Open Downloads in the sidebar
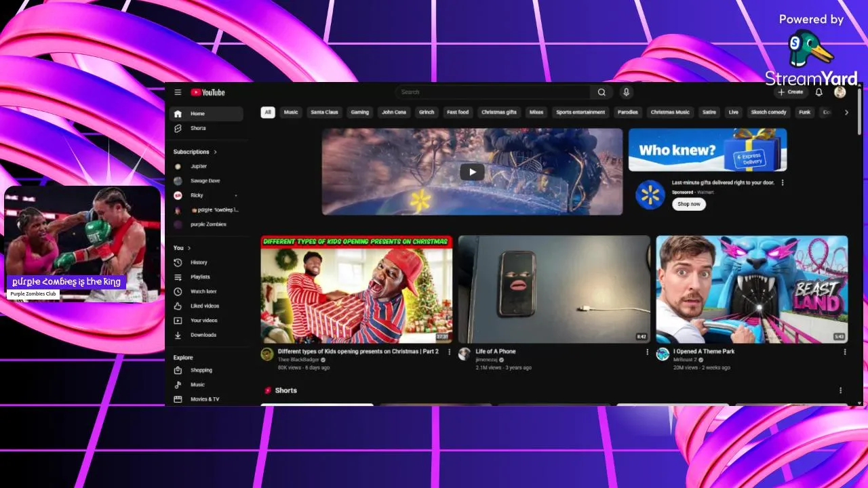 click(x=206, y=335)
